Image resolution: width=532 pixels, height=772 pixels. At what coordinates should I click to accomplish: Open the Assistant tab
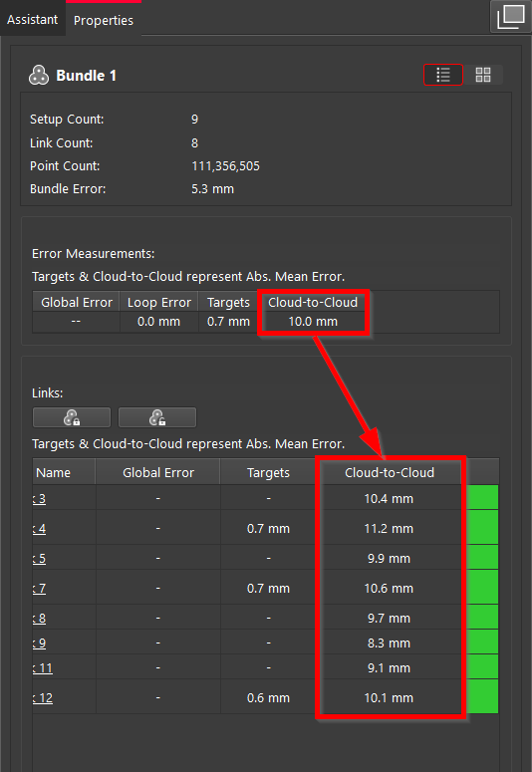tap(32, 19)
